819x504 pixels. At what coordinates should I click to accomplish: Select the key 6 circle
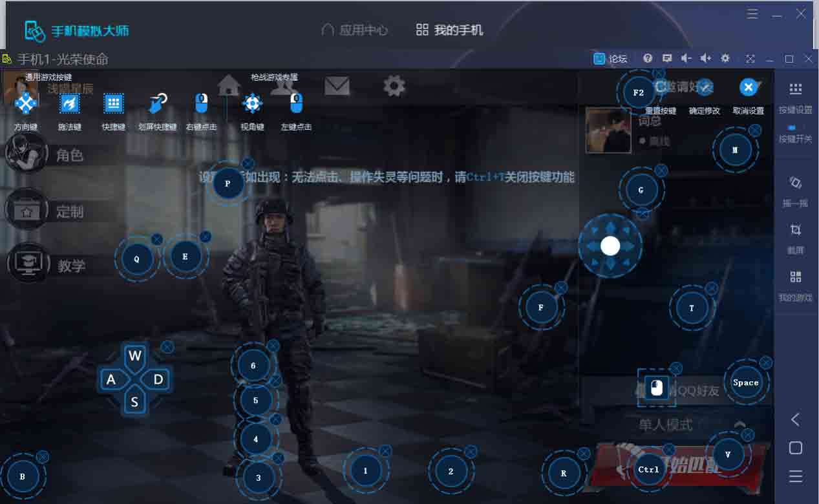[253, 365]
